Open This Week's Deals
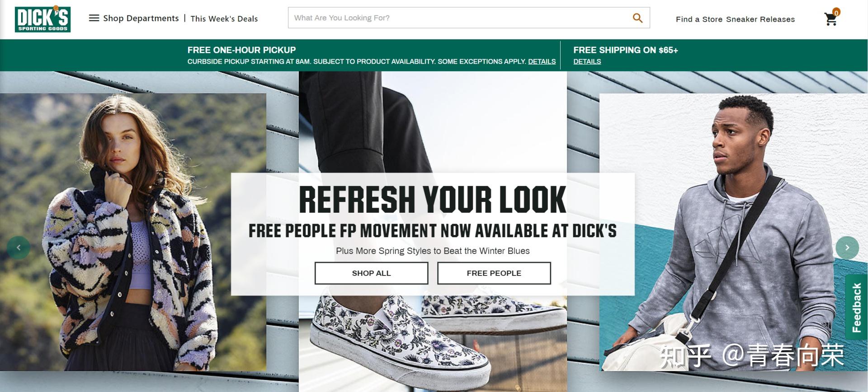868x392 pixels. coord(224,19)
